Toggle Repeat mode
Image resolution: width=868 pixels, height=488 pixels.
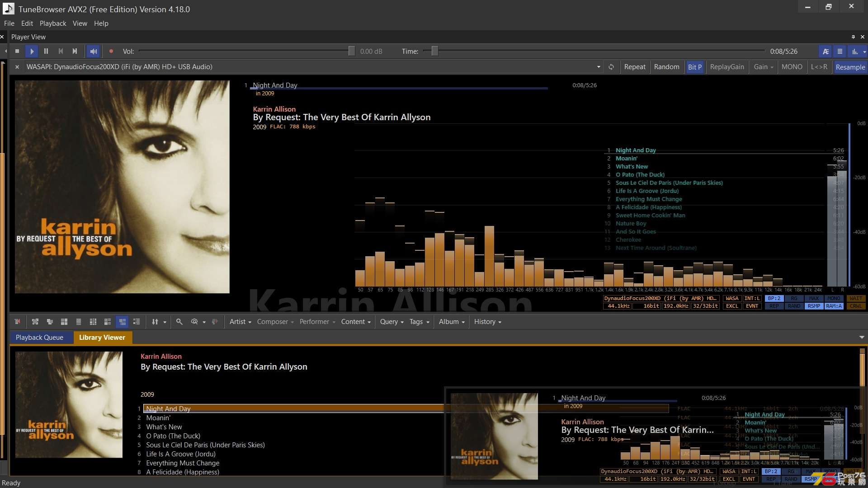click(635, 67)
